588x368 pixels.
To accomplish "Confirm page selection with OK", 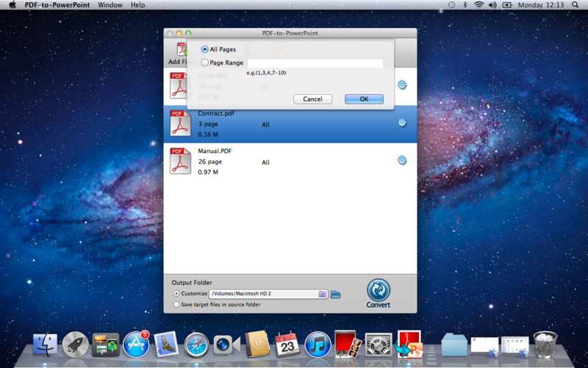I will 364,99.
